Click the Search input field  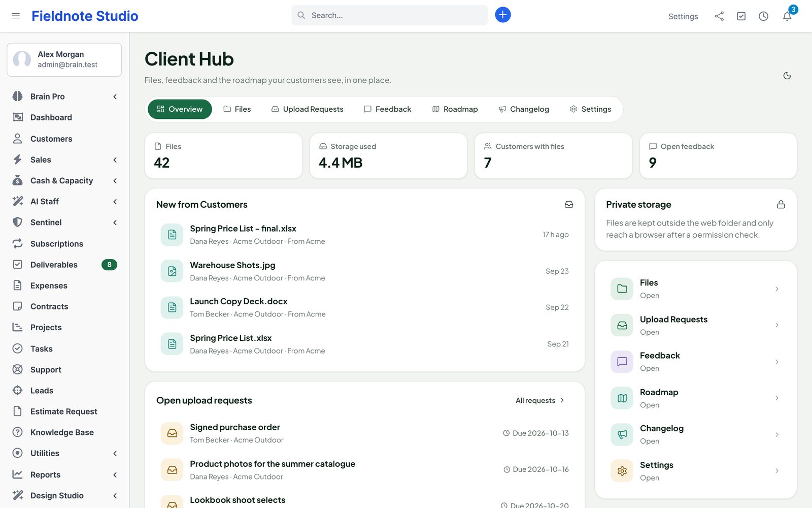[389, 15]
